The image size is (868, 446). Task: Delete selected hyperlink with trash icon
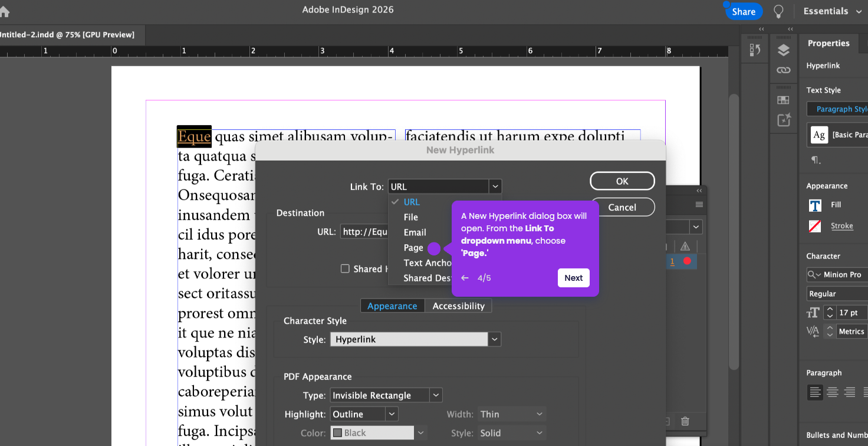coord(685,421)
